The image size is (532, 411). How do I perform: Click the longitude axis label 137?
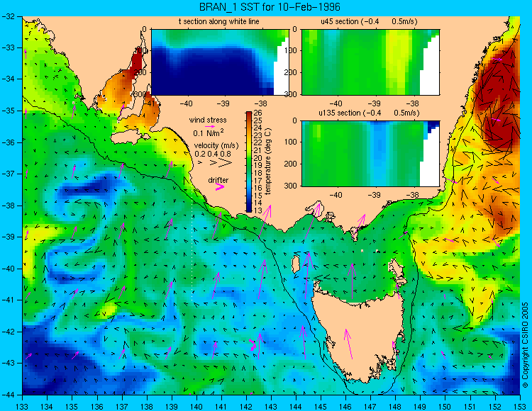pyautogui.click(x=121, y=406)
